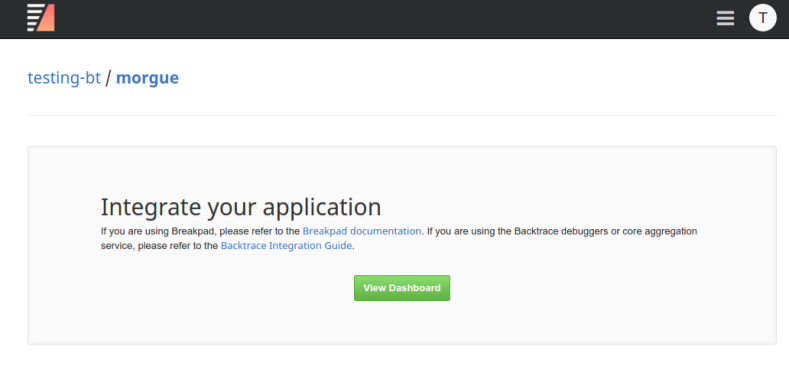The image size is (789, 386).
Task: Click the letter T inside the profile circle
Action: [763, 18]
